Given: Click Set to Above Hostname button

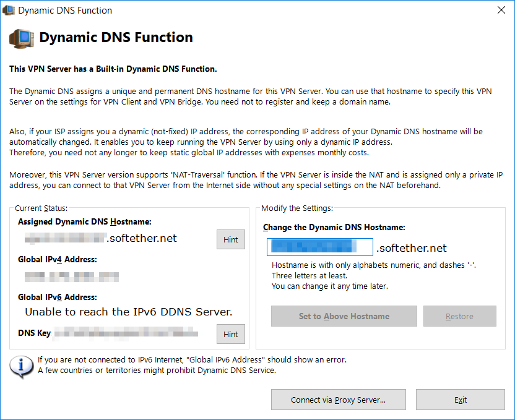Looking at the screenshot, I should (x=344, y=316).
